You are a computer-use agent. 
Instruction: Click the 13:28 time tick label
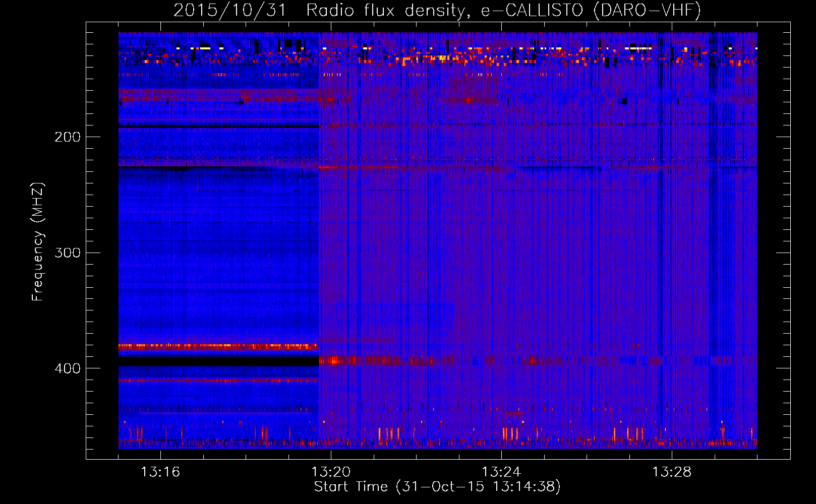(672, 472)
